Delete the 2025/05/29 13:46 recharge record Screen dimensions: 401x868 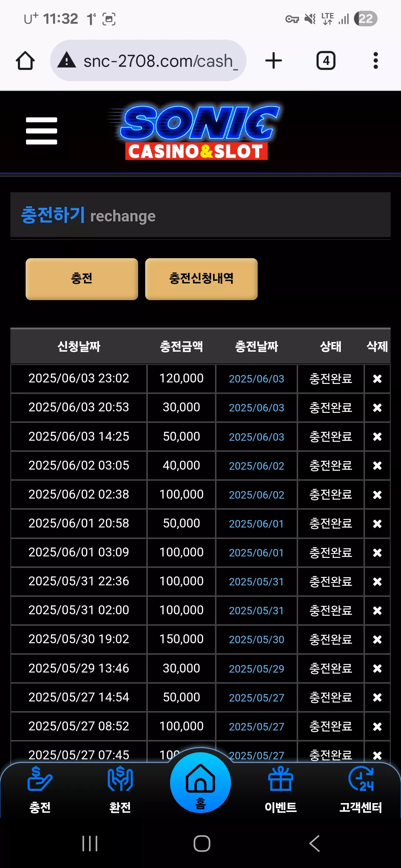coord(377,668)
